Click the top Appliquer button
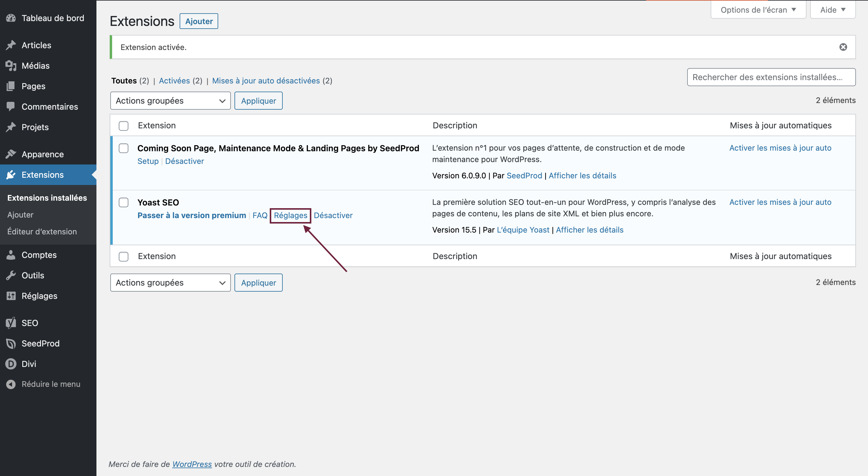Viewport: 868px width, 476px height. 259,101
